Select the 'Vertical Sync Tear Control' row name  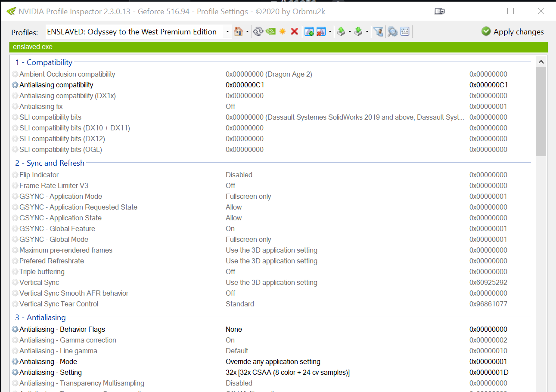click(x=59, y=304)
